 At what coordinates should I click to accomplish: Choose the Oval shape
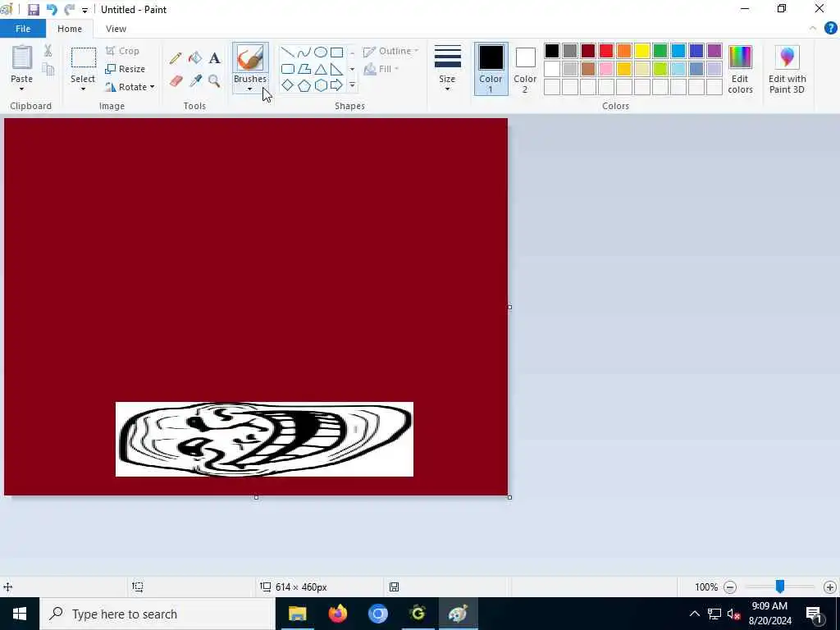(321, 52)
